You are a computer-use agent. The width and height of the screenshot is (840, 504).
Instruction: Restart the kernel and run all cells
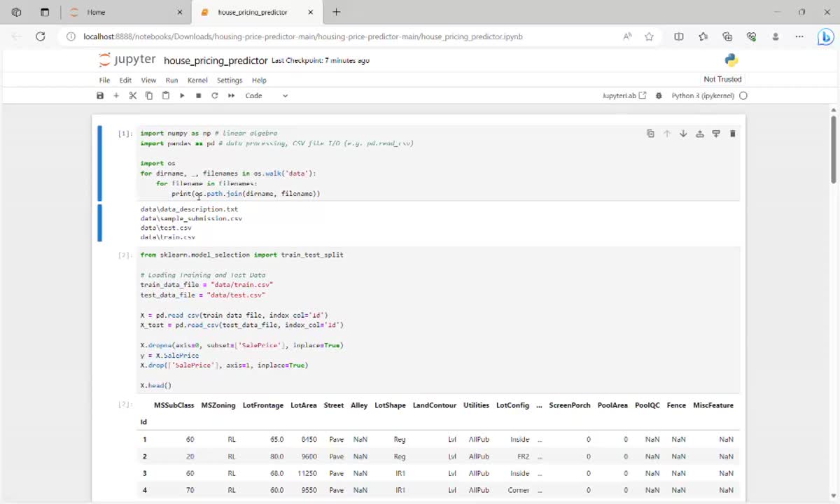(231, 96)
